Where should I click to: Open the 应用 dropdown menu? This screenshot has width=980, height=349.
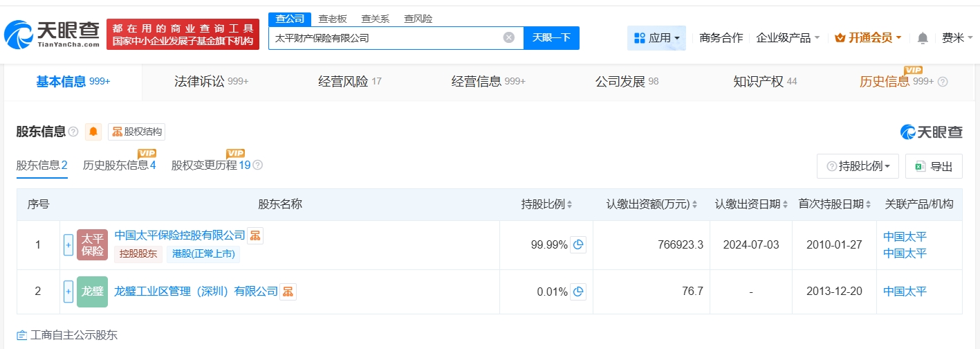click(656, 38)
